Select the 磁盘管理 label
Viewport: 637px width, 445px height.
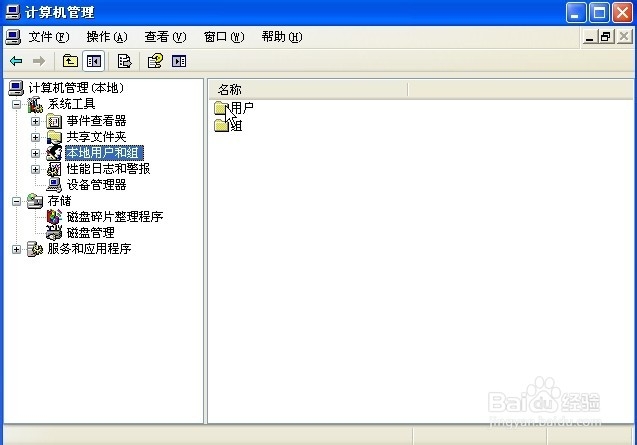[x=91, y=233]
